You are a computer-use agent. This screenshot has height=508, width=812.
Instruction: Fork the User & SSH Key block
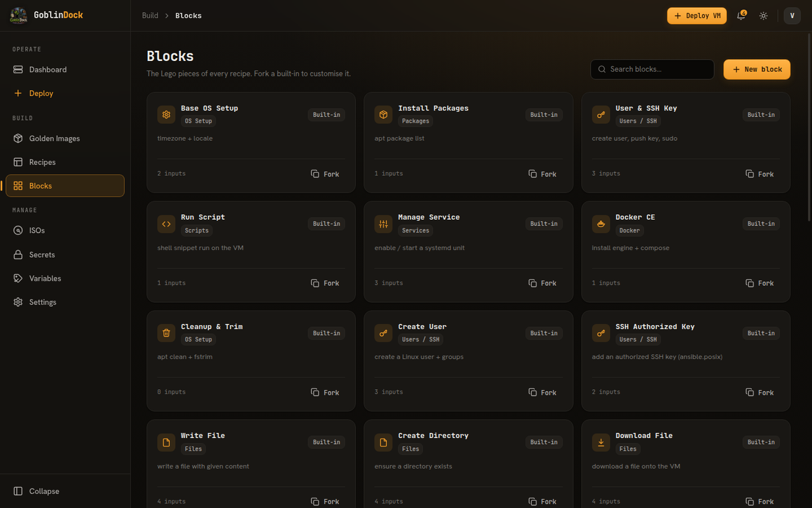coord(759,174)
